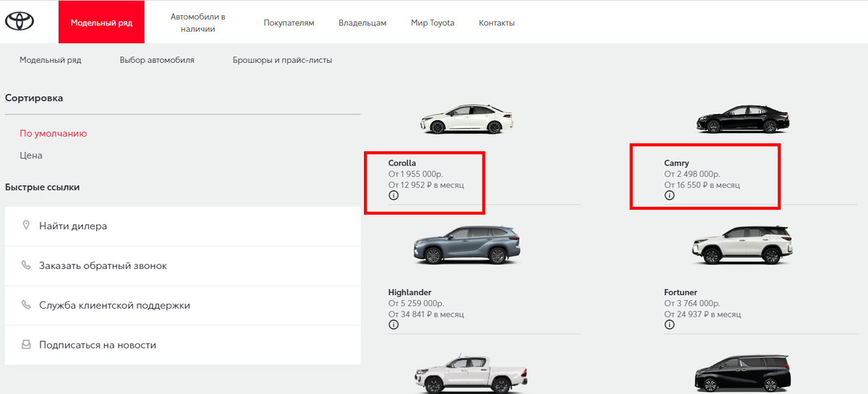This screenshot has height=394, width=868.
Task: Open the Мир Toyota menu
Action: (x=433, y=23)
